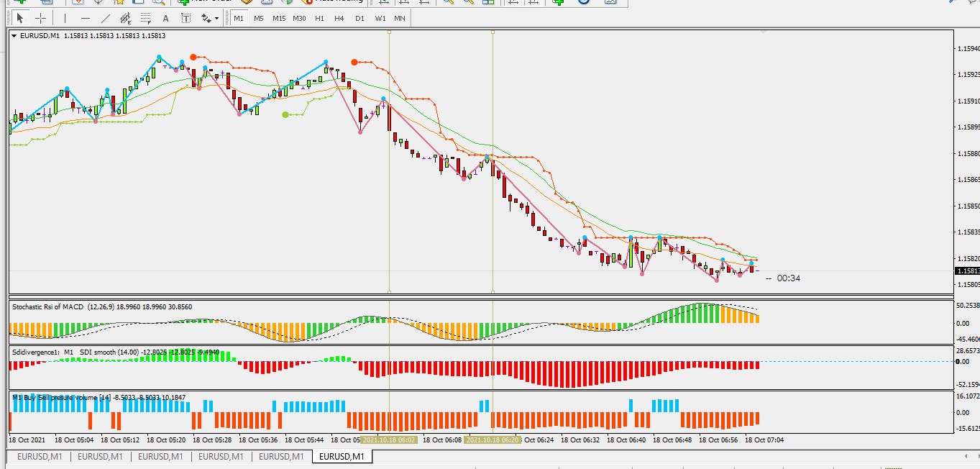Activate the crosshair tool

pos(41,18)
